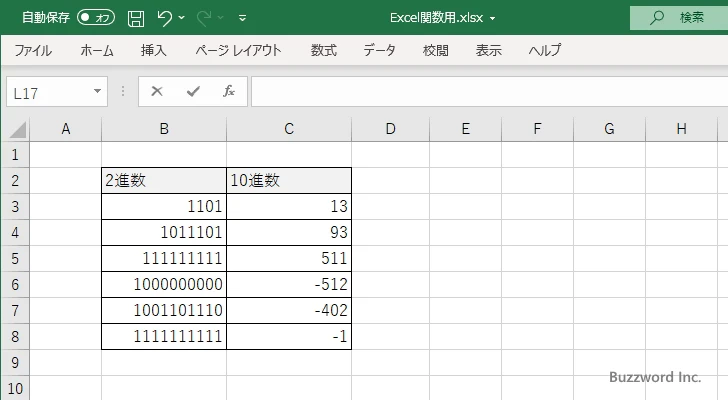Screen dimensions: 728x400
Task: Select row 9 header
Action: coord(15,362)
